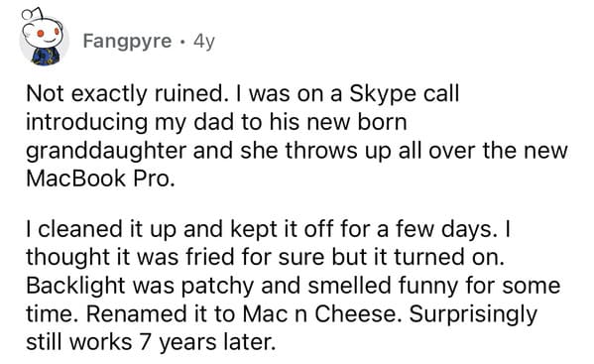Image resolution: width=594 pixels, height=364 pixels.
Task: Open Fangpyre's Snoo avatar
Action: (44, 39)
